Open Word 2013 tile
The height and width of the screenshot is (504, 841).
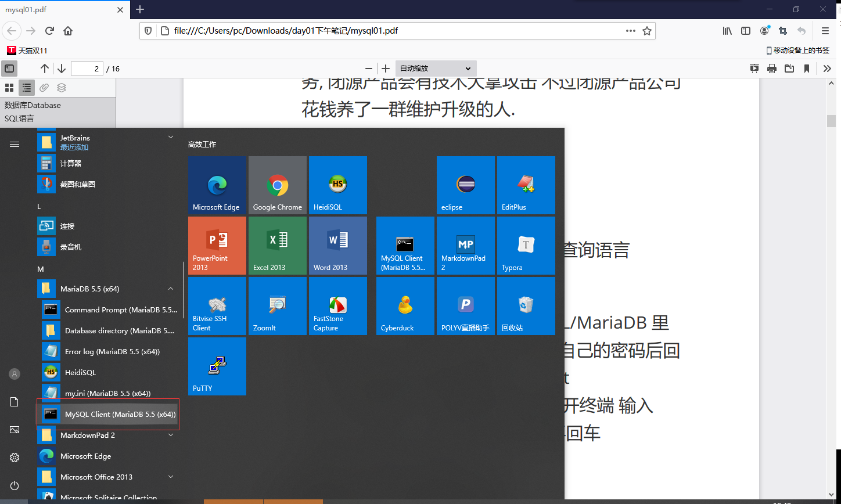coord(338,246)
